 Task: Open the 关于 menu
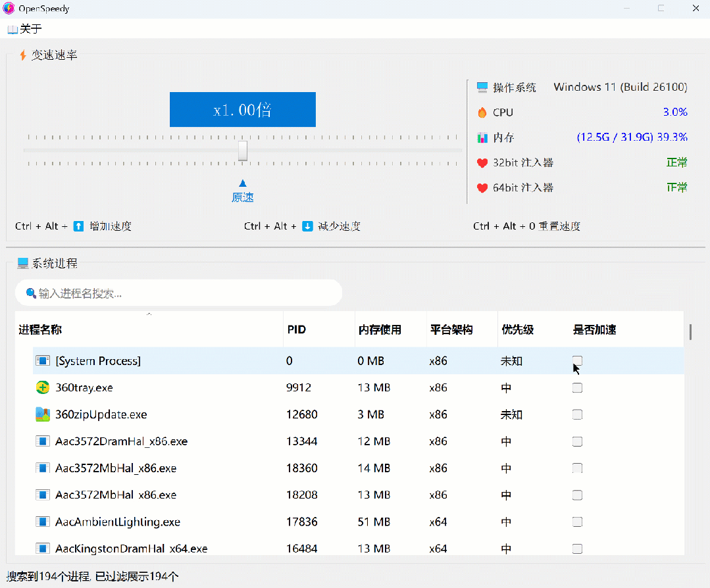(x=25, y=29)
